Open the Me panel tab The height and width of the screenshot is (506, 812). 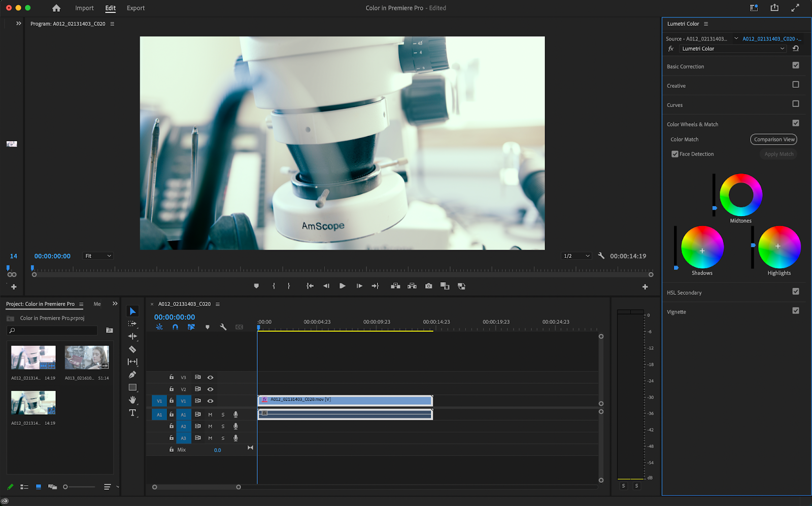[x=97, y=304]
